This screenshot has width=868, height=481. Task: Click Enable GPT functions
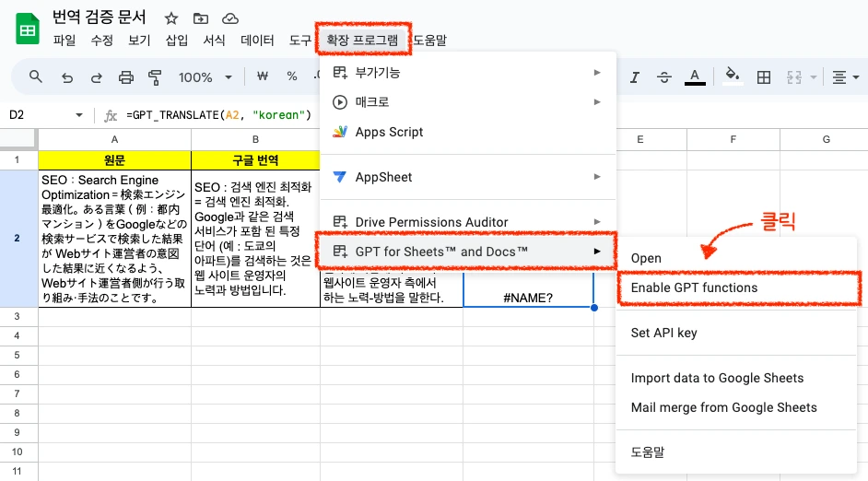tap(736, 287)
